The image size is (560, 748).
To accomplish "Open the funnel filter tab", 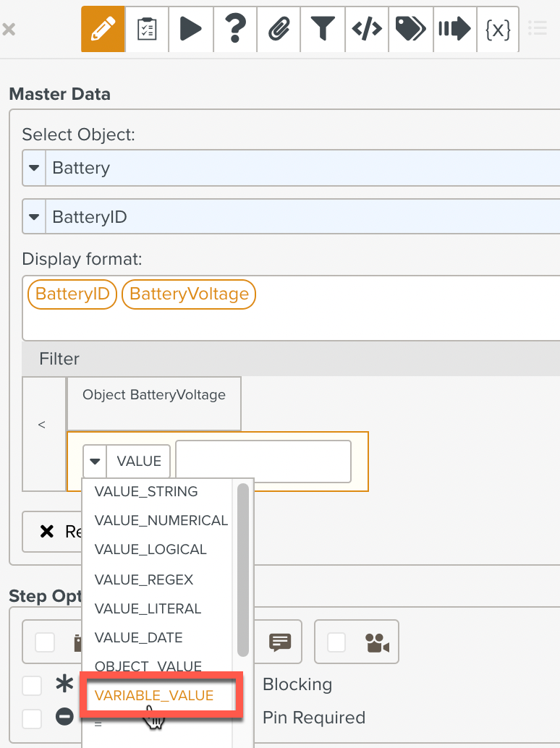I will (323, 29).
